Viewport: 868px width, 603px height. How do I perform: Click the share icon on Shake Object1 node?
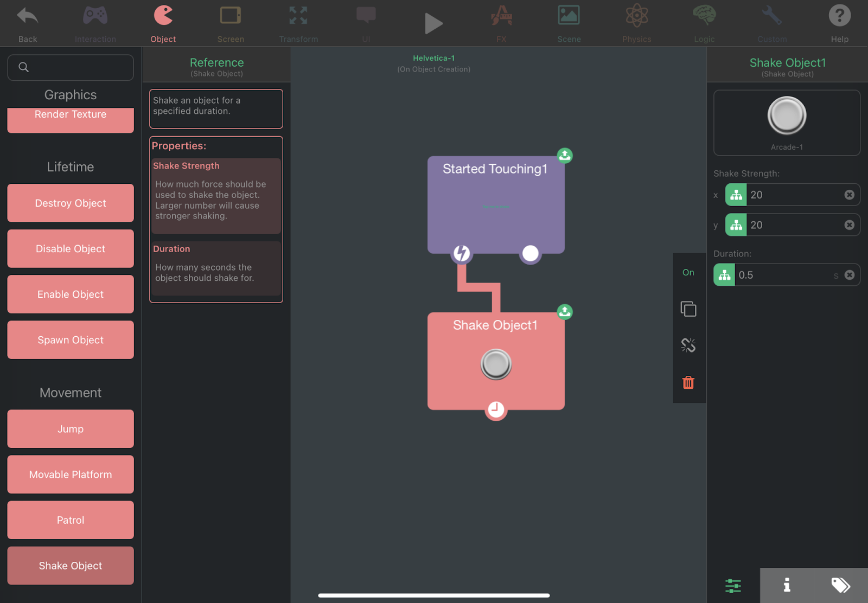coord(565,312)
